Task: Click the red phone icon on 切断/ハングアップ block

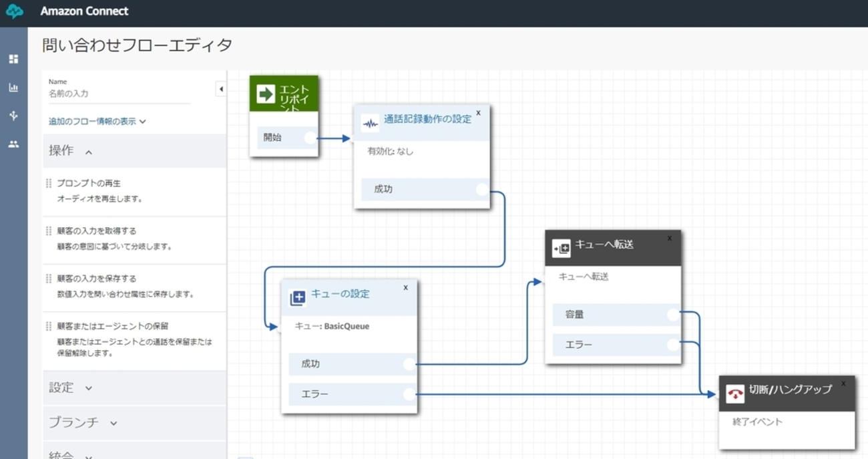Action: 734,394
